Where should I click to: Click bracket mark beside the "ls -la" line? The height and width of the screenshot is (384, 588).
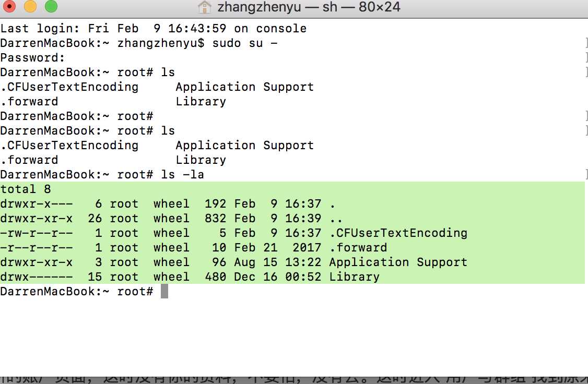click(585, 174)
